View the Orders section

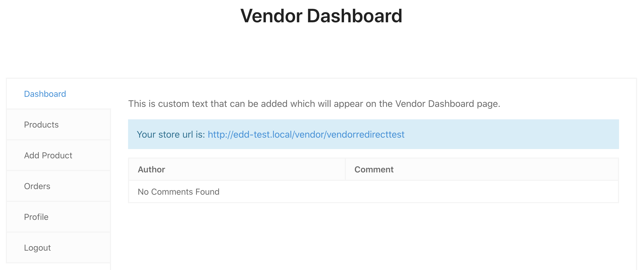[x=37, y=186]
